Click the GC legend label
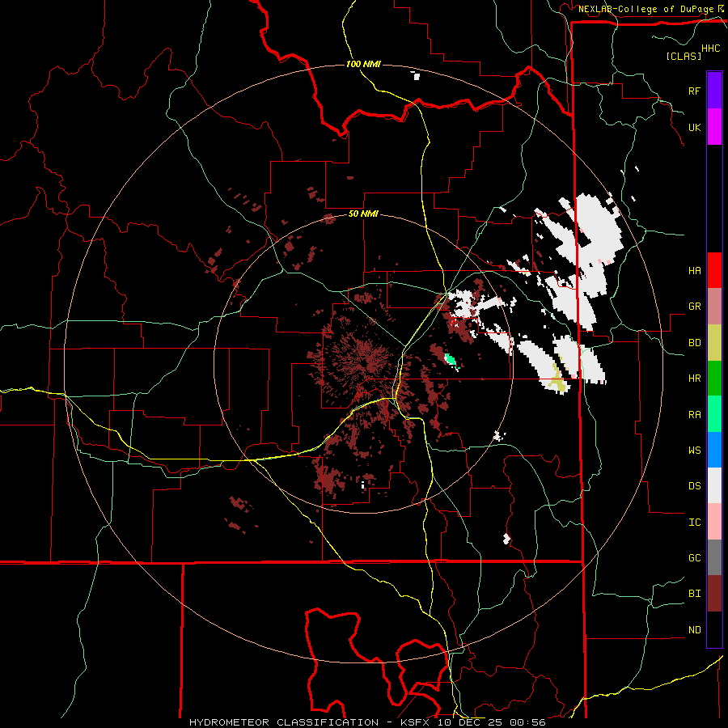The height and width of the screenshot is (728, 728). click(694, 558)
